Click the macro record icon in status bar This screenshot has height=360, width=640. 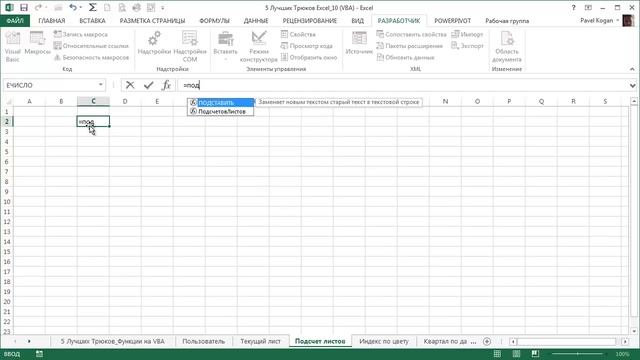39,354
